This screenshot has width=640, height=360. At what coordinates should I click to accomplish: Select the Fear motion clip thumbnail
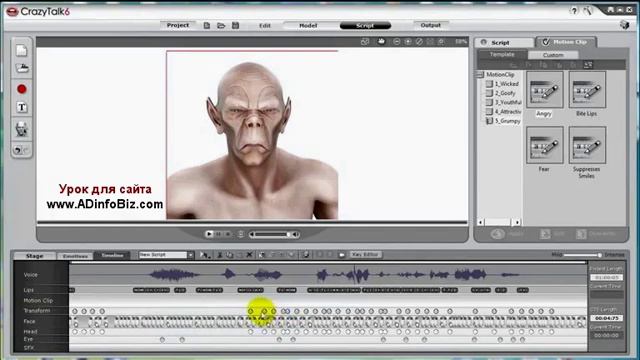pos(544,145)
